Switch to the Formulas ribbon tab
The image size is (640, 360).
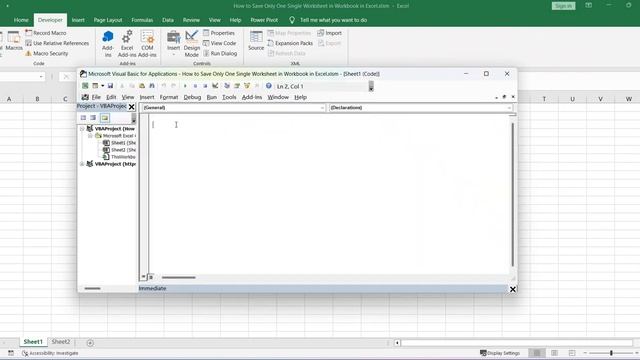click(142, 20)
